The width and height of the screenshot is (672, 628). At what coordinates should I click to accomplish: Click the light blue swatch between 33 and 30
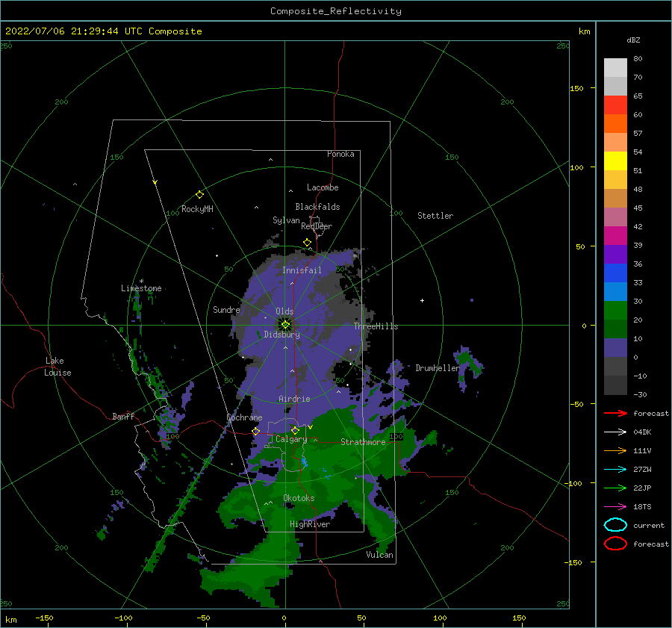(615, 292)
